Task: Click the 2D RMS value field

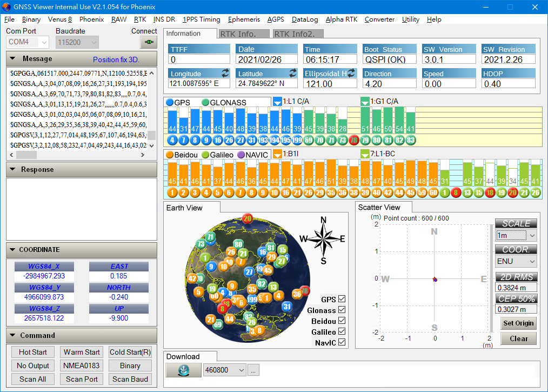Action: pos(516,288)
